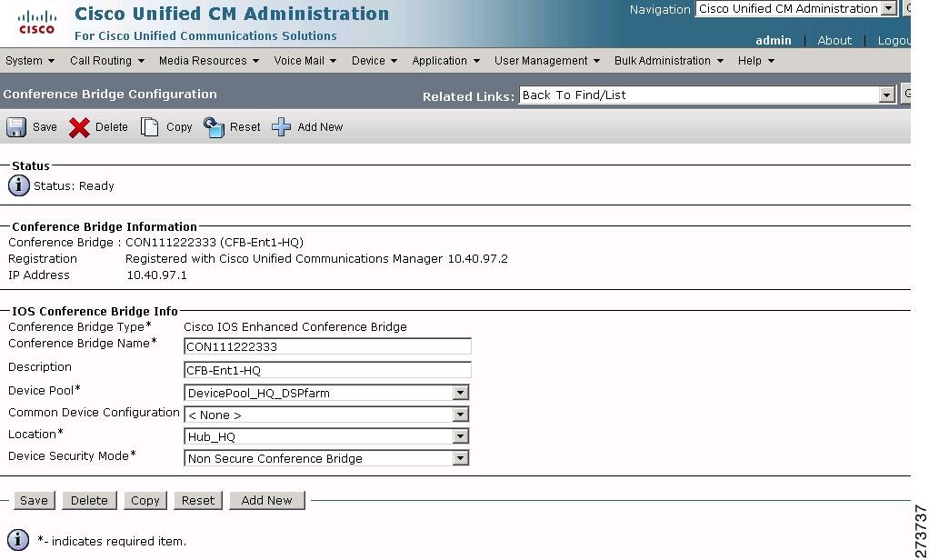Click the admin user link
The width and height of the screenshot is (929, 560).
coord(774,40)
